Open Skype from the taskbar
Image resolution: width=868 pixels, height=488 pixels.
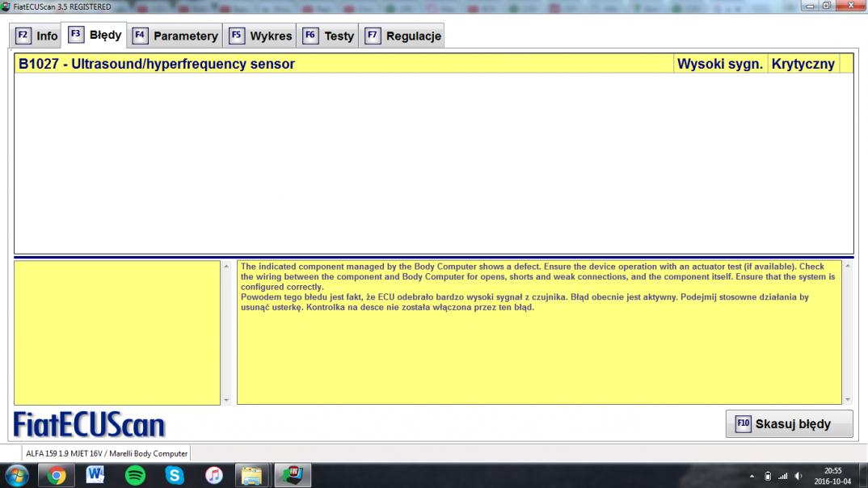[x=175, y=475]
